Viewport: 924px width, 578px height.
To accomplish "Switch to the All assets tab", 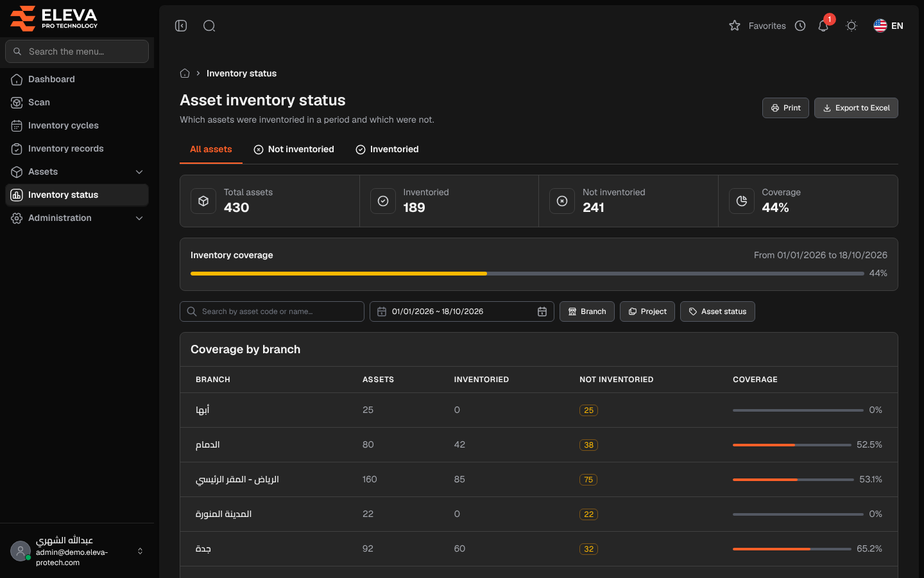I will tap(211, 149).
